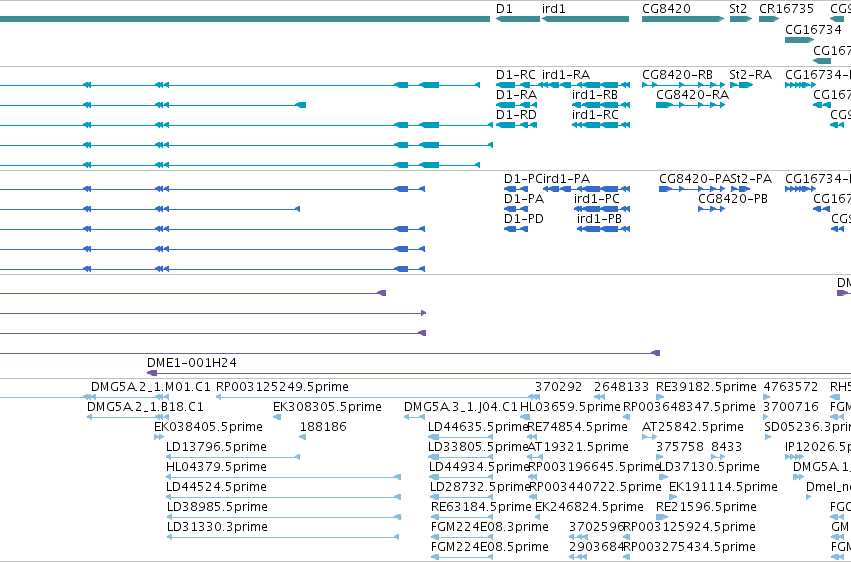The height and width of the screenshot is (562, 851).
Task: Open the RE39182.5prime EST label
Action: [706, 387]
